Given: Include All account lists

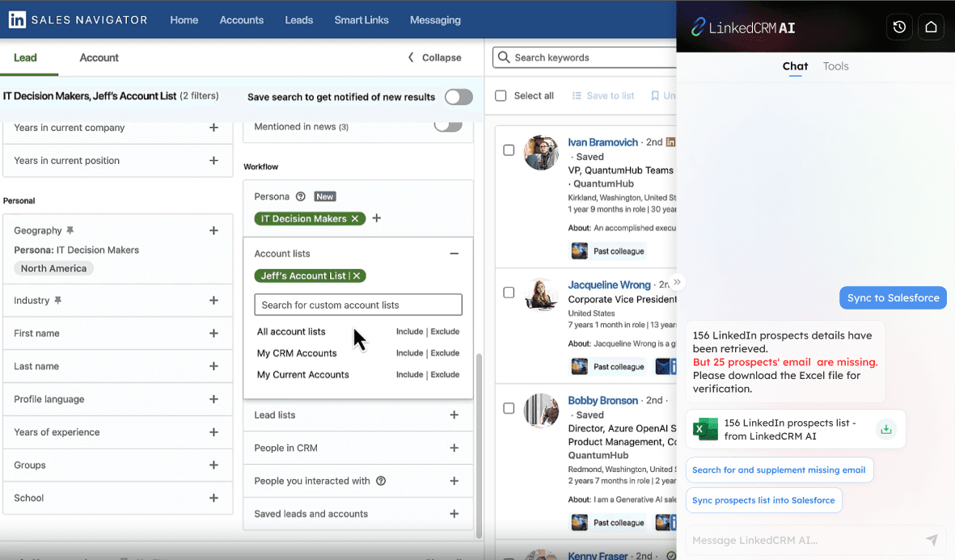Looking at the screenshot, I should click(x=409, y=332).
